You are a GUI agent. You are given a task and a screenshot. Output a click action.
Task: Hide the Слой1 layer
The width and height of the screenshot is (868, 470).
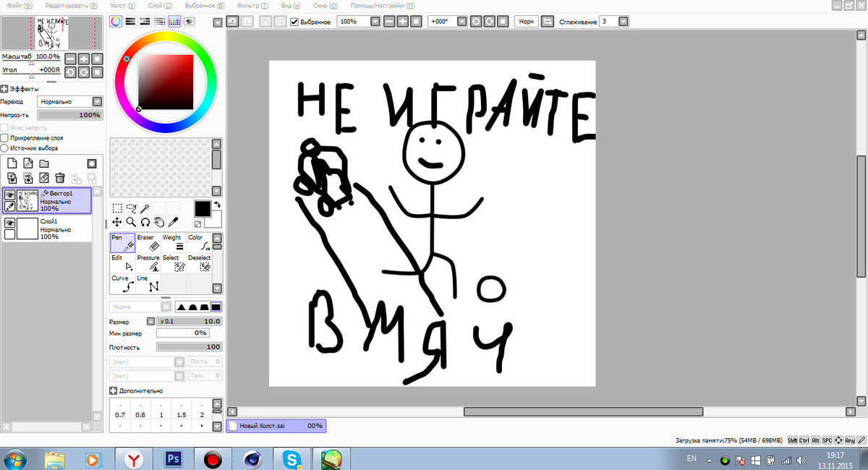pos(9,223)
